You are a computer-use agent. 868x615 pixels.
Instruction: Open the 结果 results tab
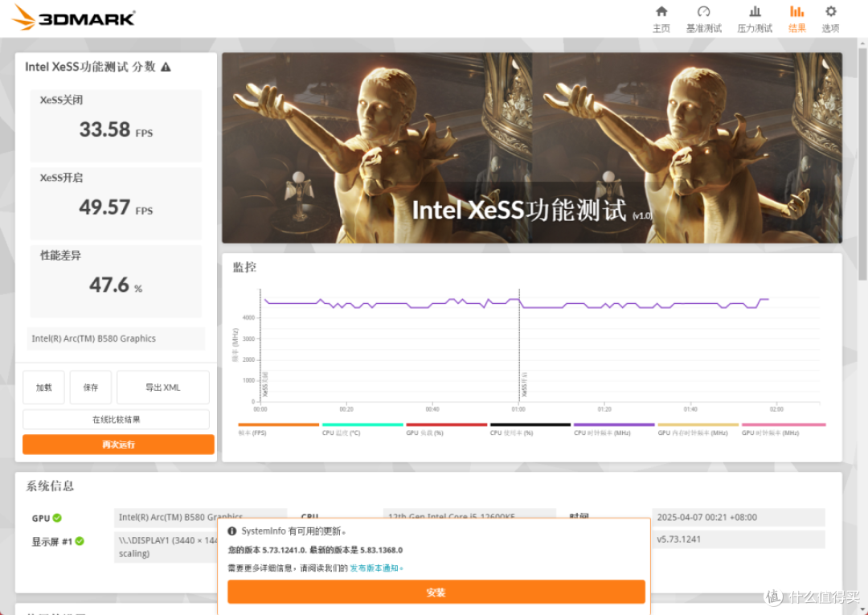click(796, 19)
